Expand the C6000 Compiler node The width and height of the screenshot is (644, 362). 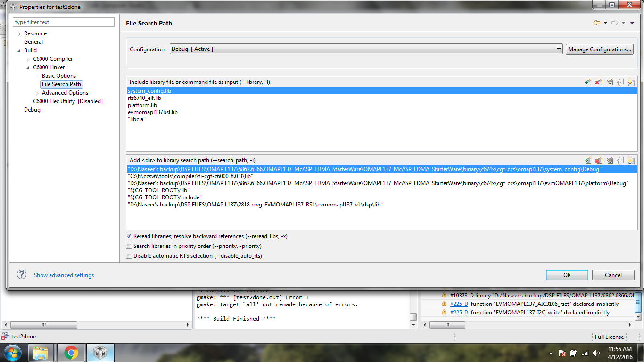coord(28,59)
